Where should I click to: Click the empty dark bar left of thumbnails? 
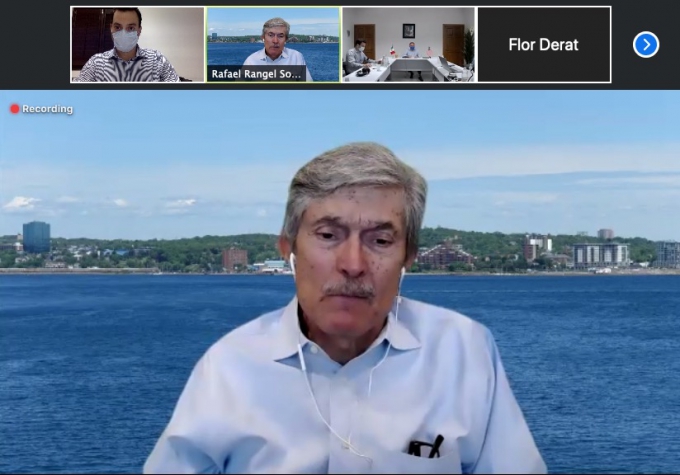[35, 45]
